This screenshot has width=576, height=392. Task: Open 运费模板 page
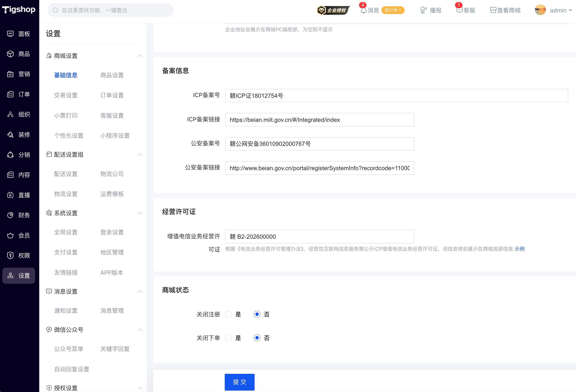[112, 194]
